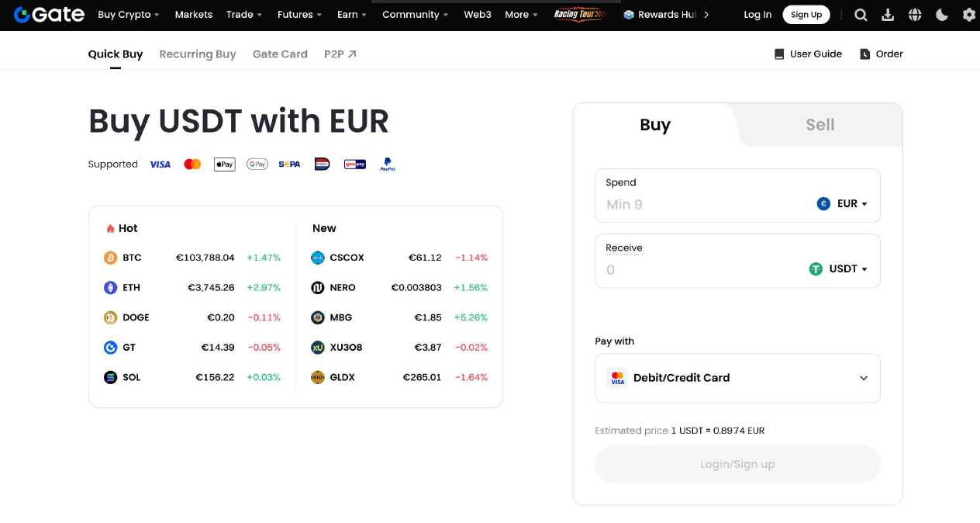The image size is (980, 523).
Task: Open the search icon in top bar
Action: [861, 15]
